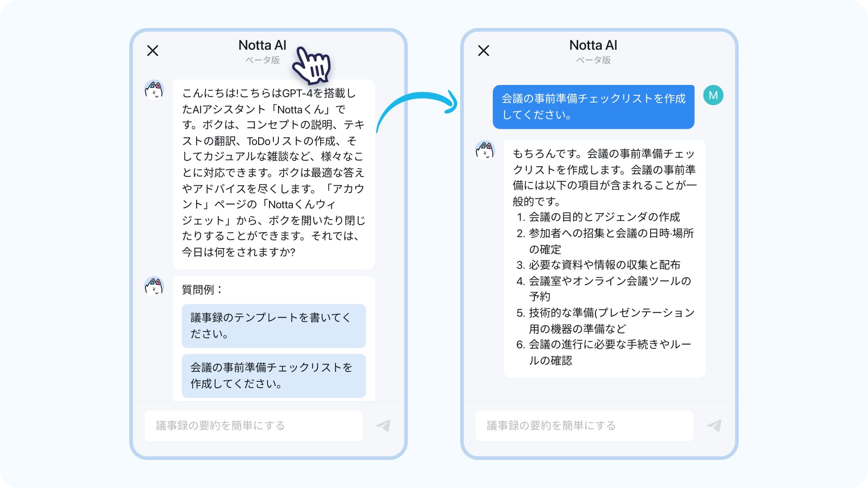
Task: Click the 質問例： label
Action: point(203,290)
